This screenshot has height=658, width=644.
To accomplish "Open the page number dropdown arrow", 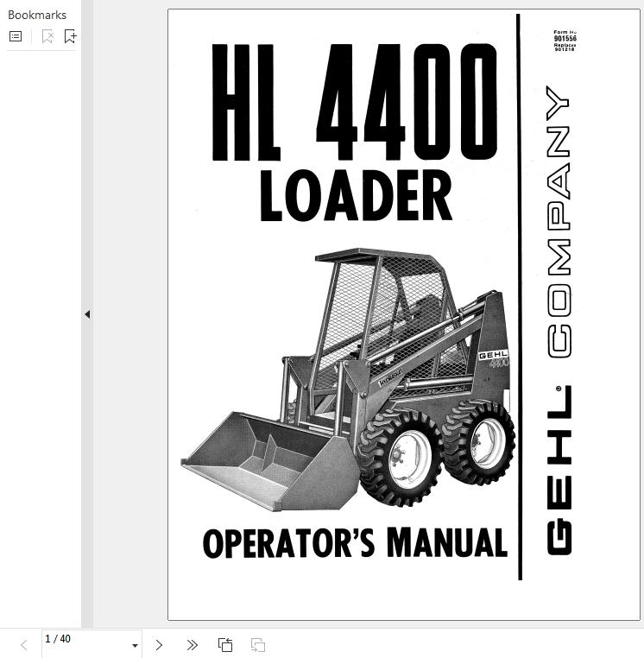I will point(135,645).
